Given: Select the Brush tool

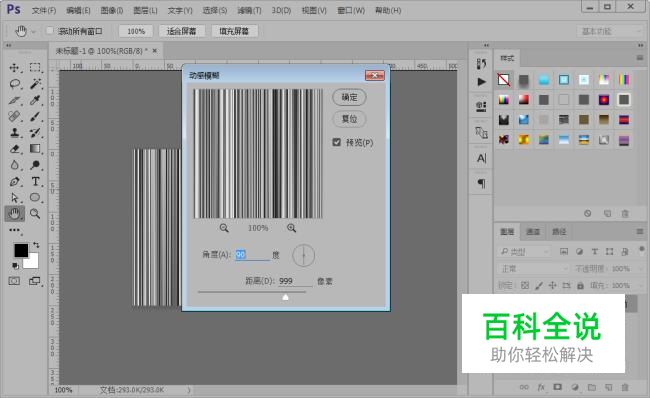Looking at the screenshot, I should [35, 116].
